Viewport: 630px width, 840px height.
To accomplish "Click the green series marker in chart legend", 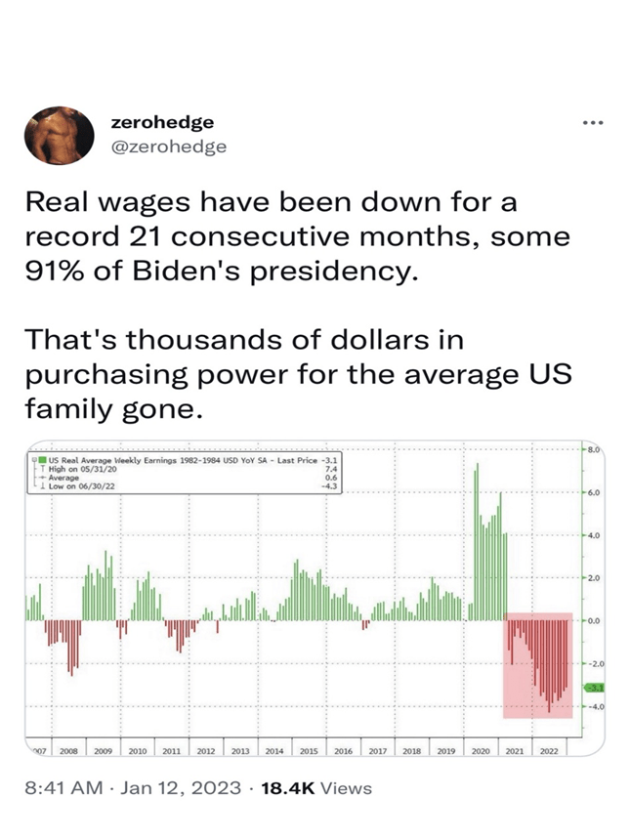I will pos(42,458).
